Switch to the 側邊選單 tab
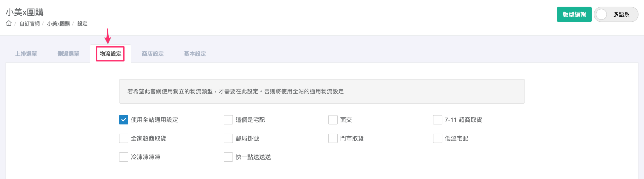644x179 pixels. click(68, 54)
